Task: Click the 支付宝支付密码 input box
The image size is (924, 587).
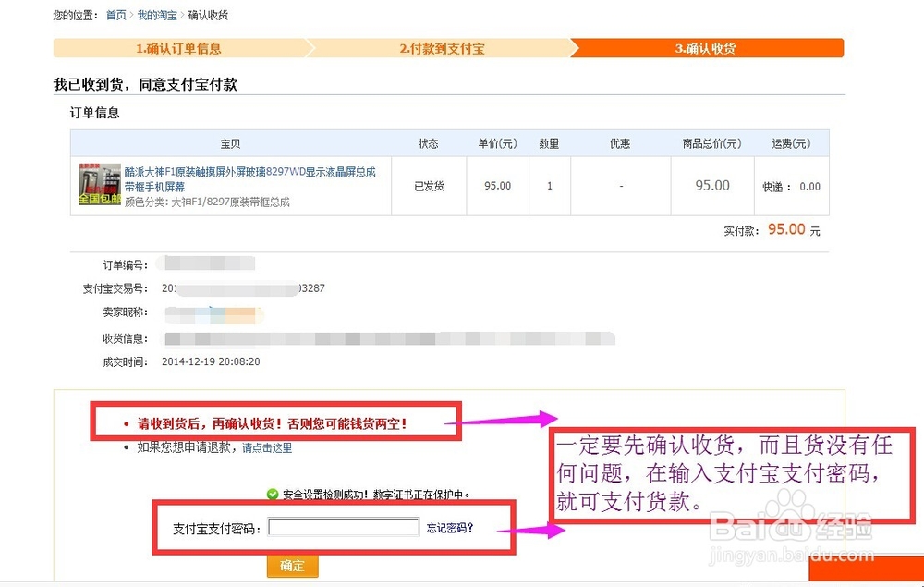Action: point(344,527)
